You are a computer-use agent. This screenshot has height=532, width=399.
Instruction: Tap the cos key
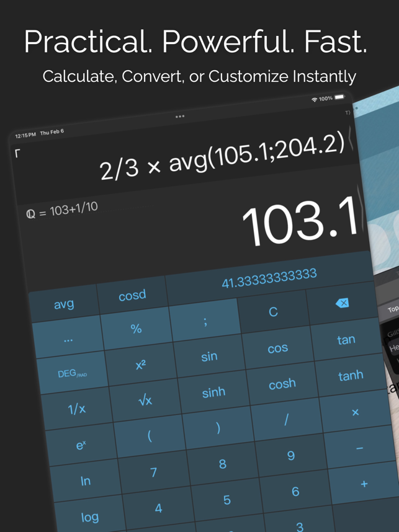pyautogui.click(x=278, y=348)
